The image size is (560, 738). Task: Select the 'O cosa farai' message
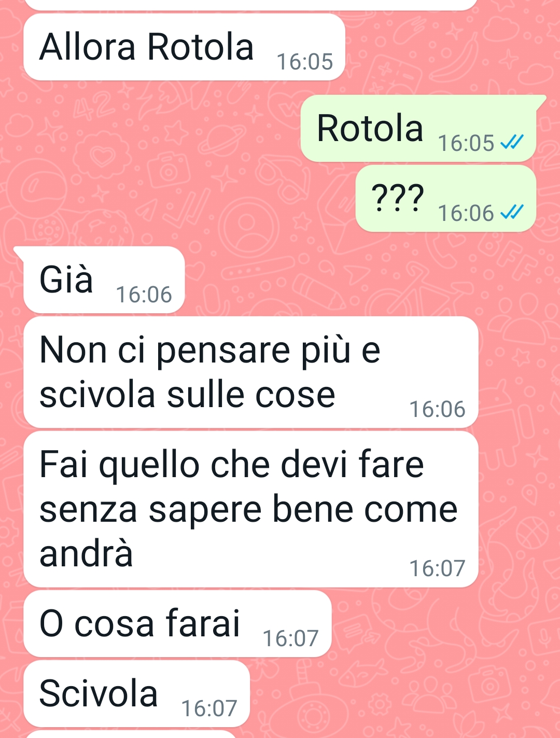(x=177, y=624)
